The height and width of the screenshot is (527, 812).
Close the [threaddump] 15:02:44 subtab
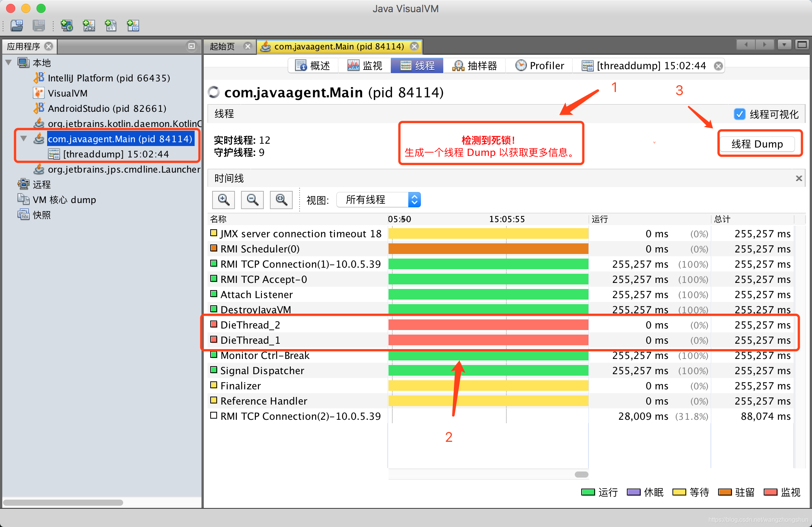[718, 66]
